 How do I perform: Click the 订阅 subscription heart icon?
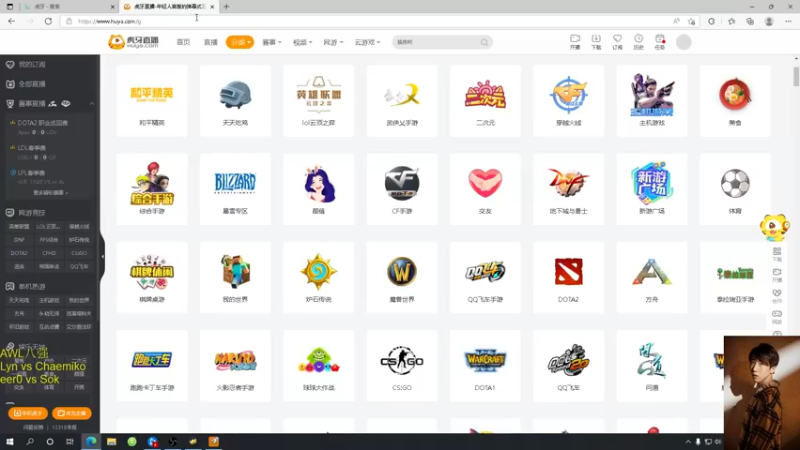(x=617, y=42)
